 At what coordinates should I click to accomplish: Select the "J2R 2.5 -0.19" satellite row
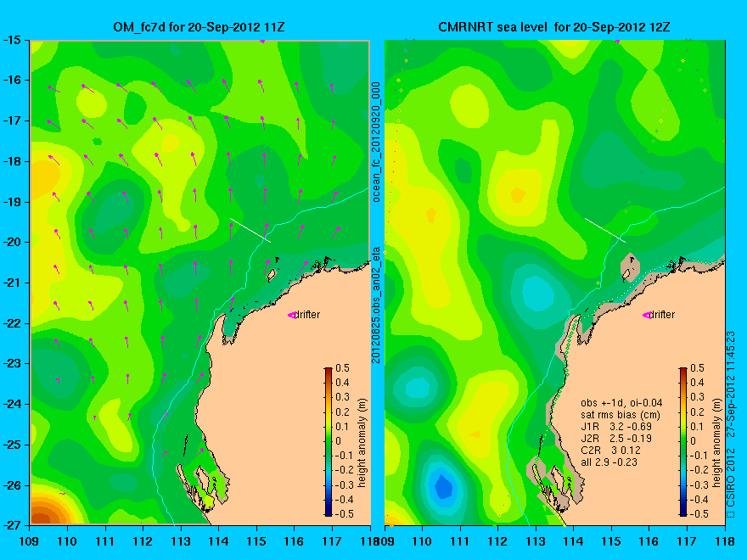tap(616, 439)
